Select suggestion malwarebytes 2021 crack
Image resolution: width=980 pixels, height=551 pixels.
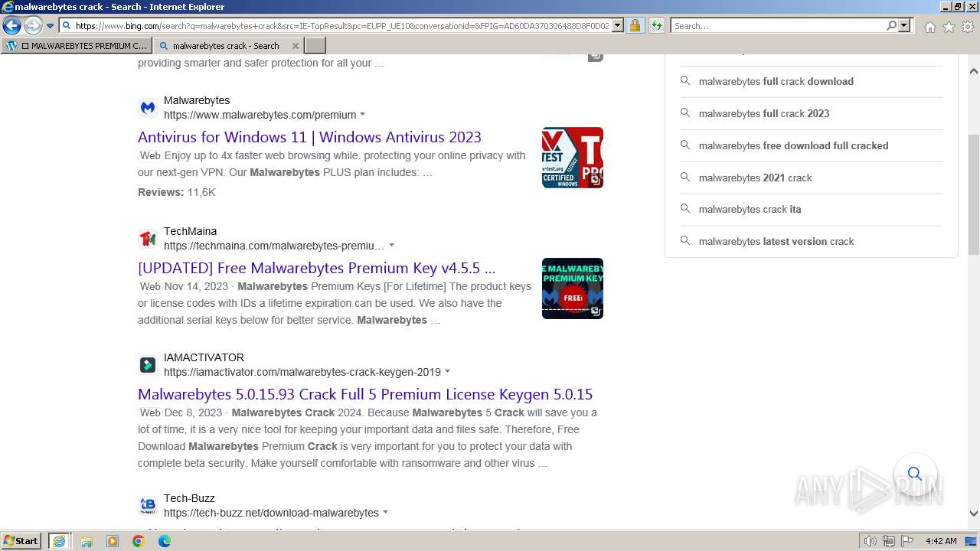pyautogui.click(x=755, y=178)
